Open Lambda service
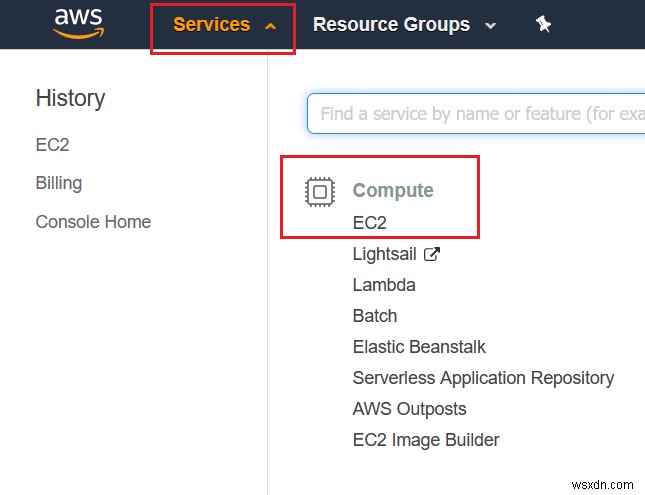 click(x=384, y=285)
